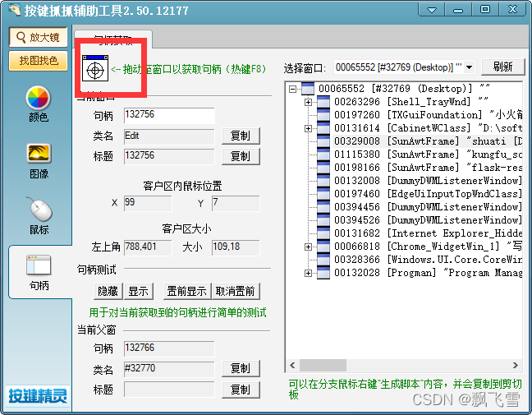The width and height of the screenshot is (532, 415).
Task: Expand the 00131614 CabinetWClass node
Action: point(308,128)
